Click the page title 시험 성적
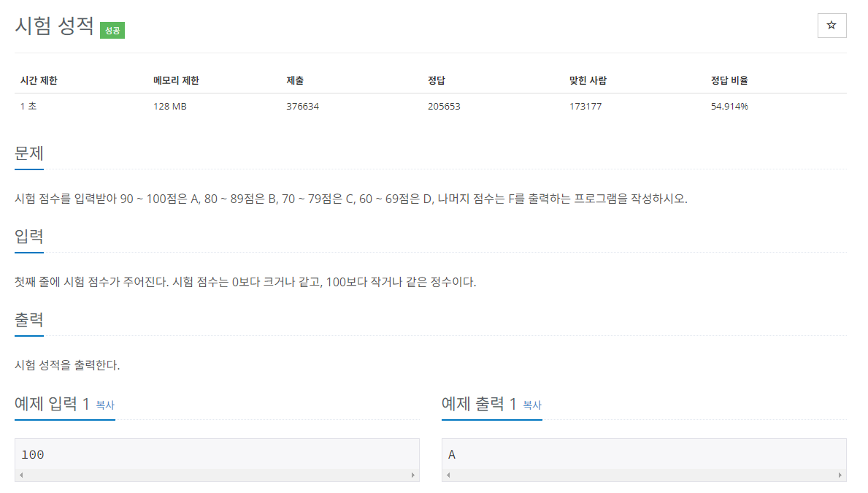The image size is (868, 493). point(54,26)
